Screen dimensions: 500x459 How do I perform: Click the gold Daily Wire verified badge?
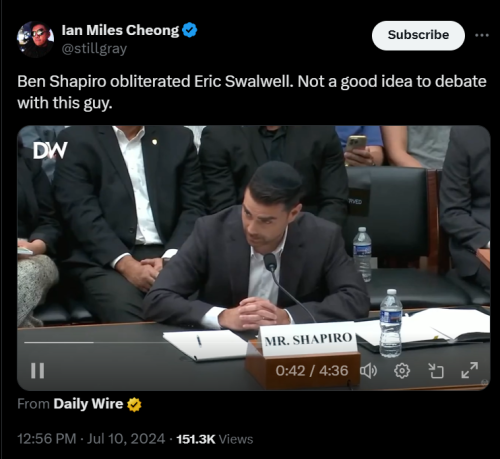coord(134,405)
